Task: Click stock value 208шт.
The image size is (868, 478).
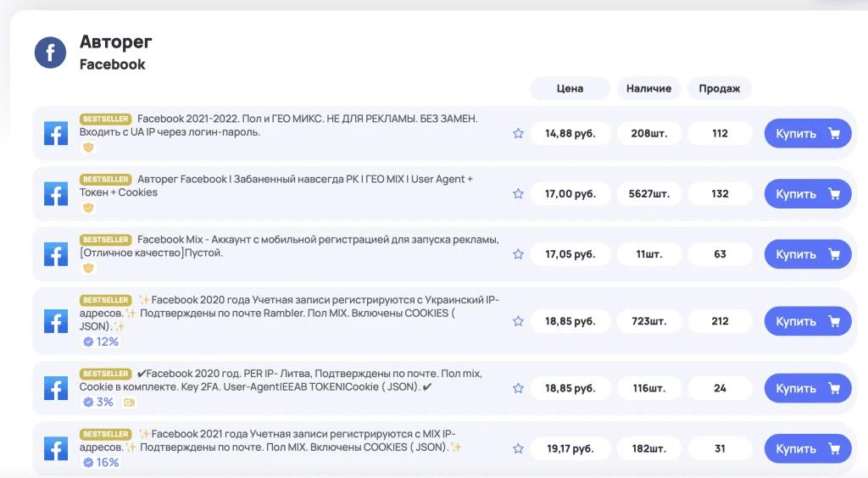Action: pos(648,133)
